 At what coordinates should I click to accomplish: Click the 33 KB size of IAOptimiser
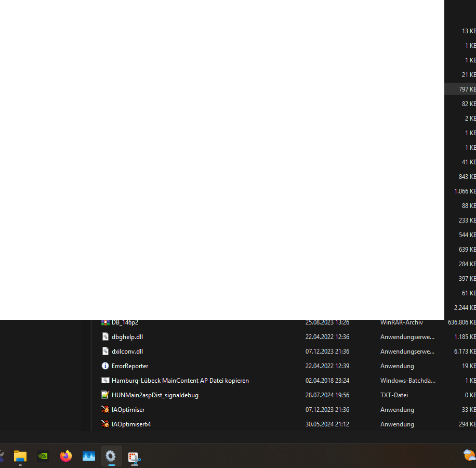469,410
